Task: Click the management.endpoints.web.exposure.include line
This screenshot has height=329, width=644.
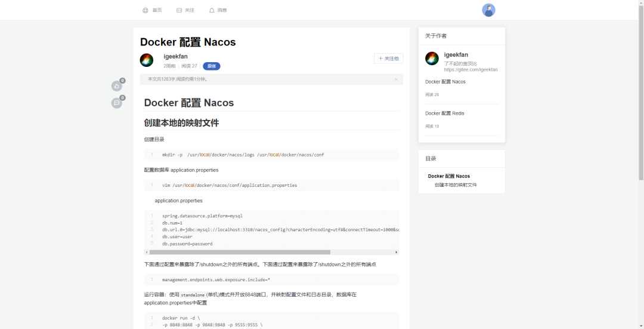Action: pyautogui.click(x=216, y=279)
